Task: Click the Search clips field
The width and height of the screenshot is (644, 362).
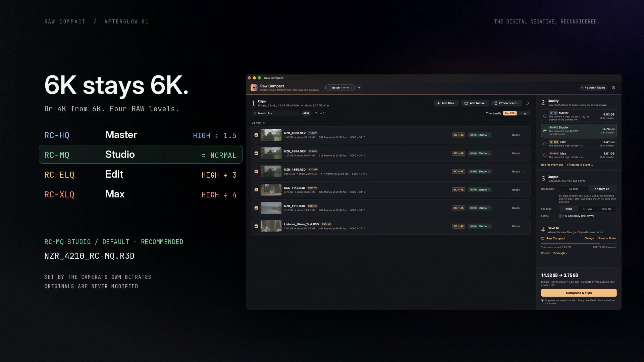Action: 275,113
